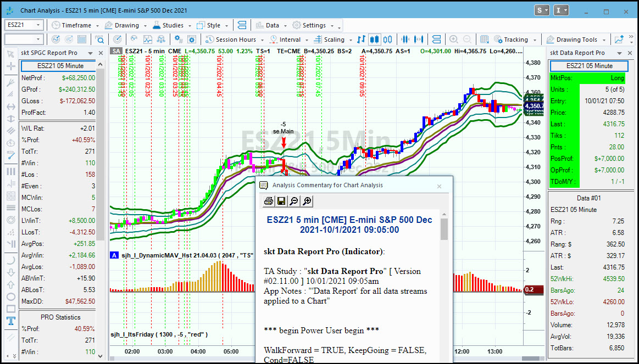This screenshot has height=364, width=639.
Task: Click the data window grid icon
Action: [x=485, y=40]
